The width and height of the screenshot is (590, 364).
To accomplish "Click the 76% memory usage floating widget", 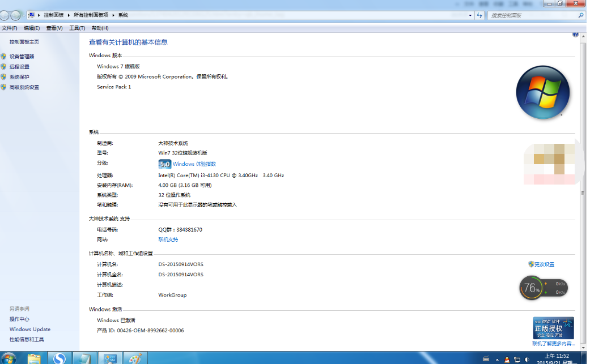I will point(531,288).
